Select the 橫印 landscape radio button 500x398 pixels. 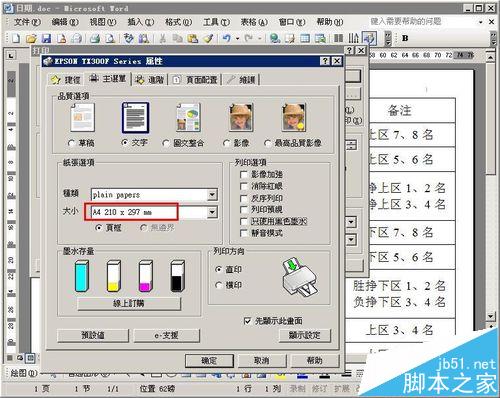[219, 285]
